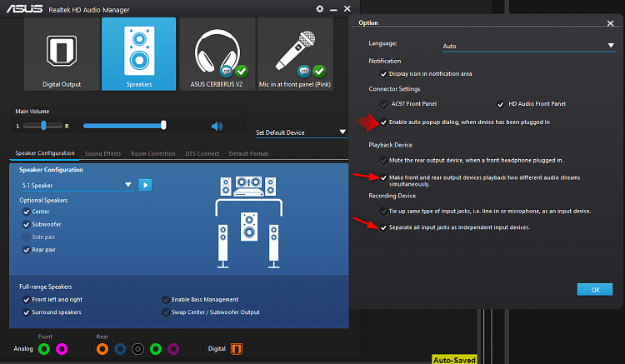Click the rear blue analog jack
The image size is (625, 364).
(x=120, y=349)
